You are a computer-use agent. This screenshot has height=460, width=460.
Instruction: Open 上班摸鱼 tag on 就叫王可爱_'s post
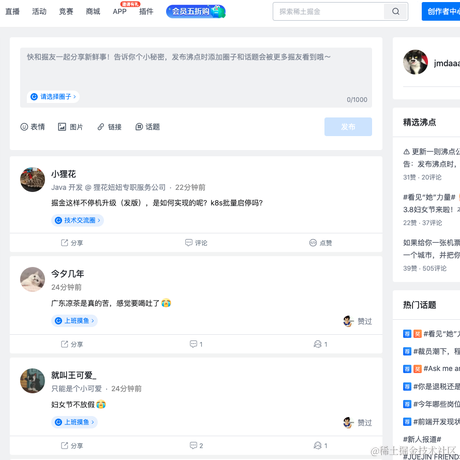(x=74, y=422)
